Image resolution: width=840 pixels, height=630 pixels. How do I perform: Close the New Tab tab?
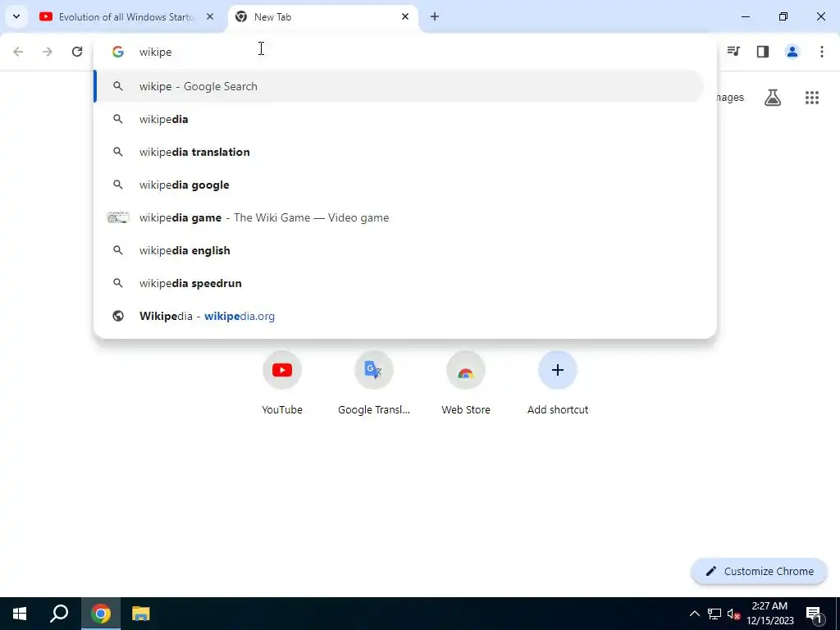[405, 16]
